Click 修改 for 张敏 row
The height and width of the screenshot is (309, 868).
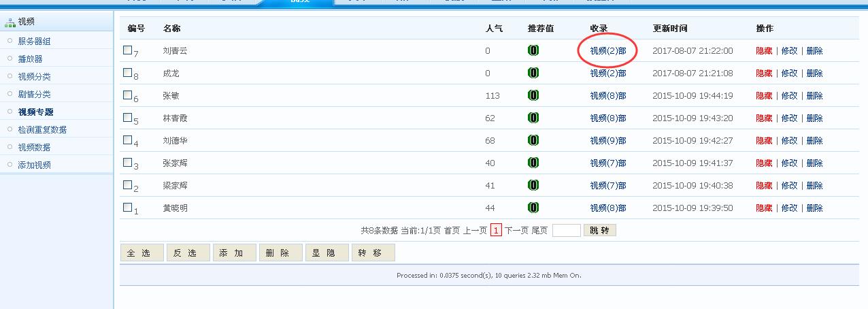[789, 96]
